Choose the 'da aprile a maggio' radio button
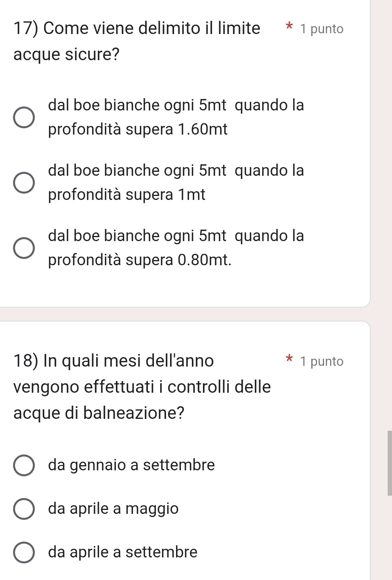This screenshot has height=580, width=392. [23, 509]
